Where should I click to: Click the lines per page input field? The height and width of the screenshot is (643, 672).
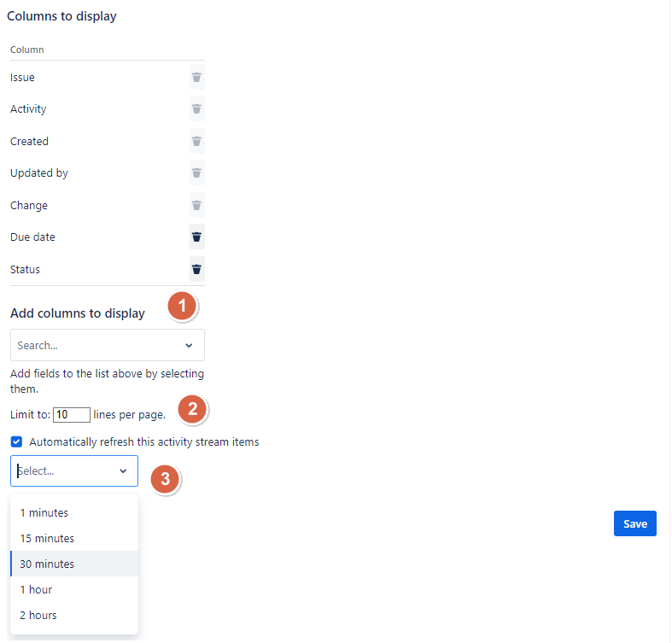coord(72,415)
